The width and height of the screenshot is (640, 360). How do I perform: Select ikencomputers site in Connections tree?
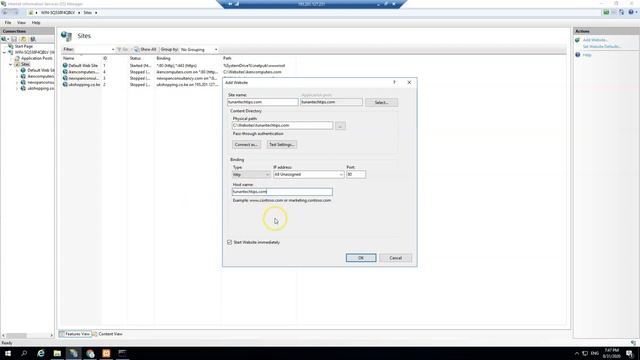point(40,76)
